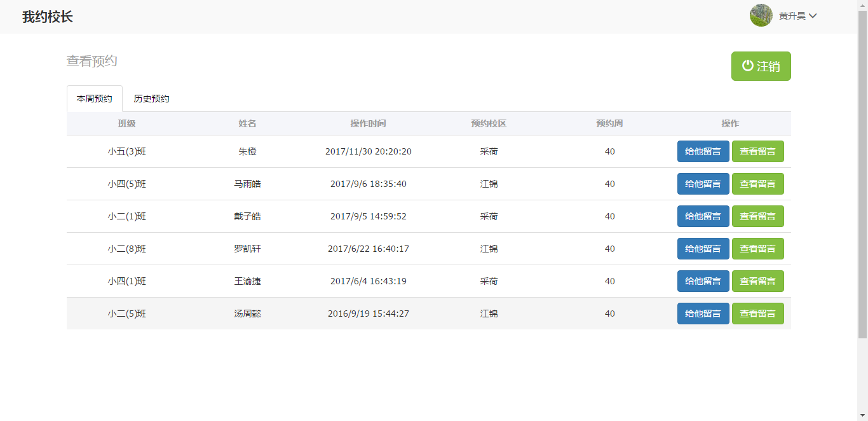The image size is (868, 421).
Task: Click the power icon on 注销 button
Action: click(748, 66)
